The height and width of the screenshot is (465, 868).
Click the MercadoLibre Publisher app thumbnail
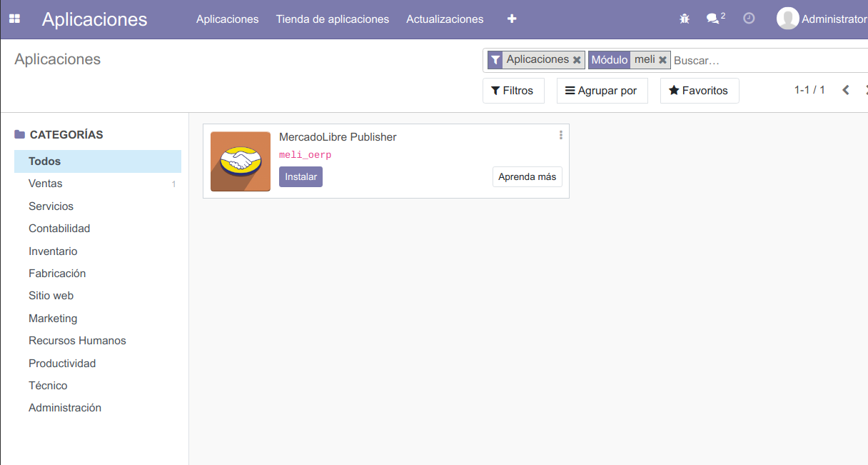coord(241,161)
